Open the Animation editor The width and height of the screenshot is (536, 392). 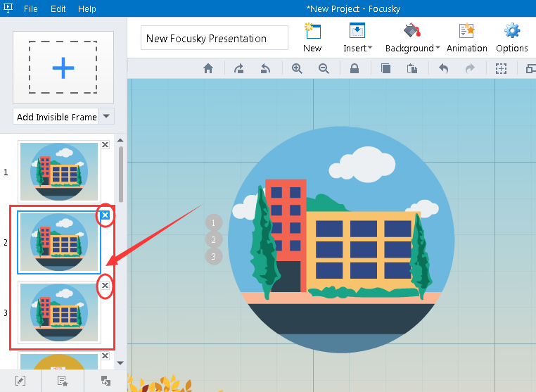466,37
